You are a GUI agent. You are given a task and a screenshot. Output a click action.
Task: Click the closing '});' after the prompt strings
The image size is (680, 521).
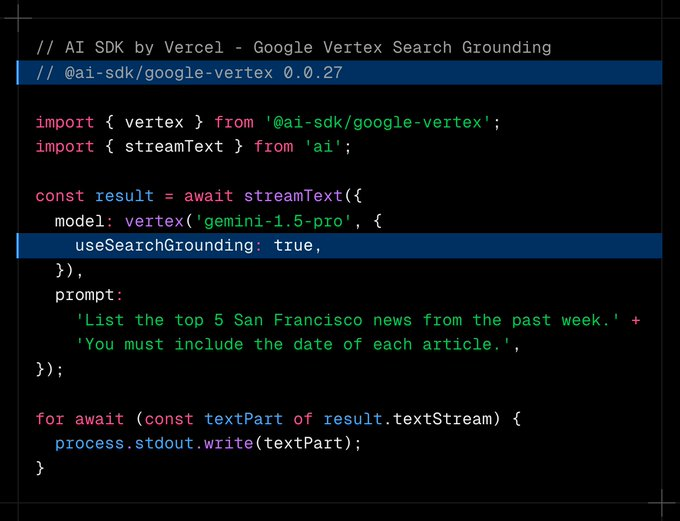[x=49, y=370]
